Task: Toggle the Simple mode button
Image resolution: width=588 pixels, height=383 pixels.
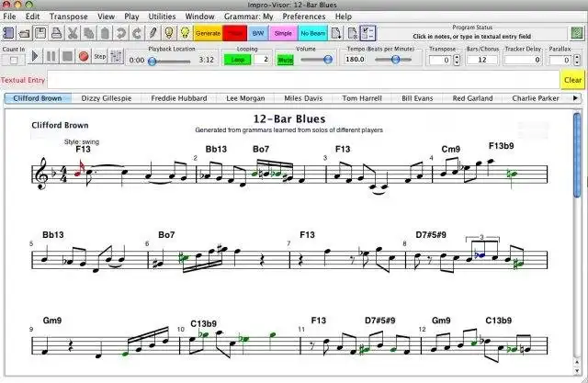Action: click(283, 33)
